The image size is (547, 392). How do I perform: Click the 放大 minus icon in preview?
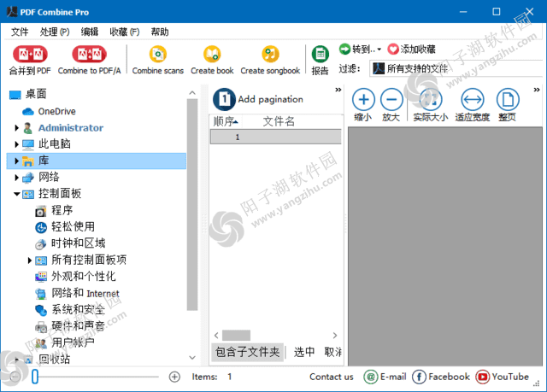pos(391,100)
